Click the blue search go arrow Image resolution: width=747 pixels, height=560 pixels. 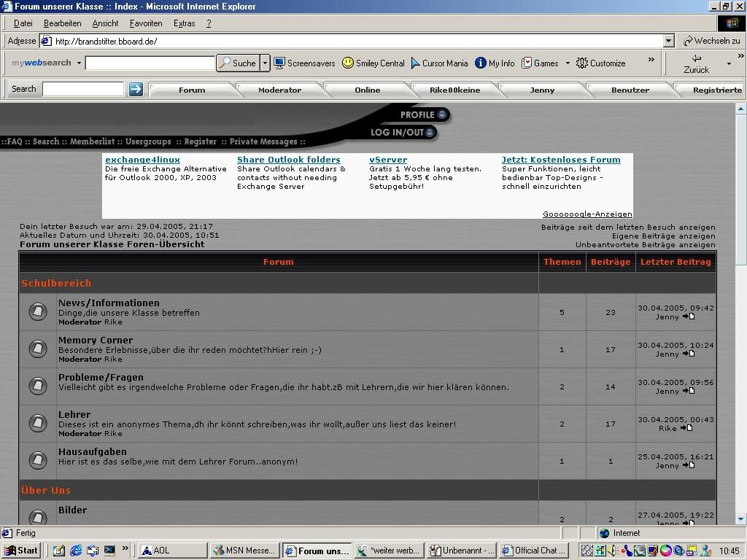coord(136,89)
